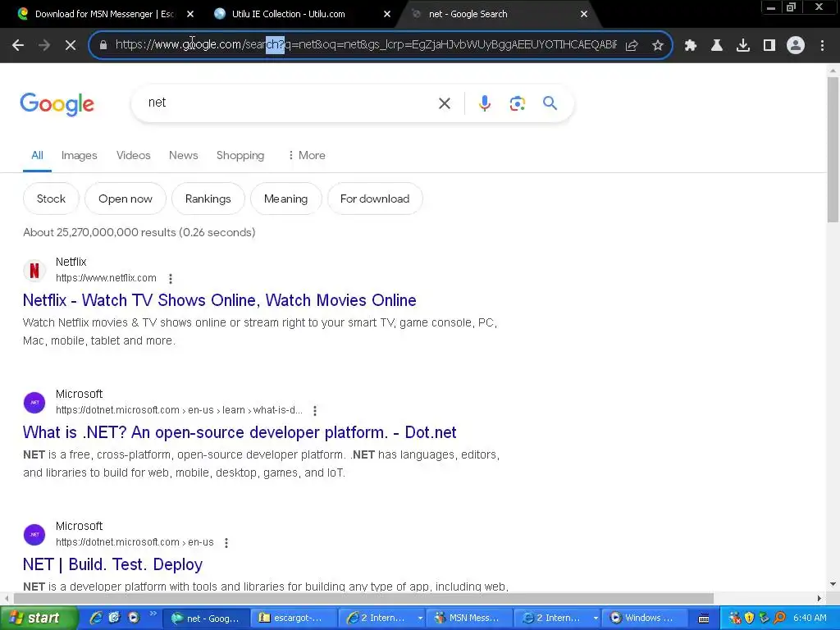840x630 pixels.
Task: Bookmark this page with the star icon
Action: tap(658, 46)
